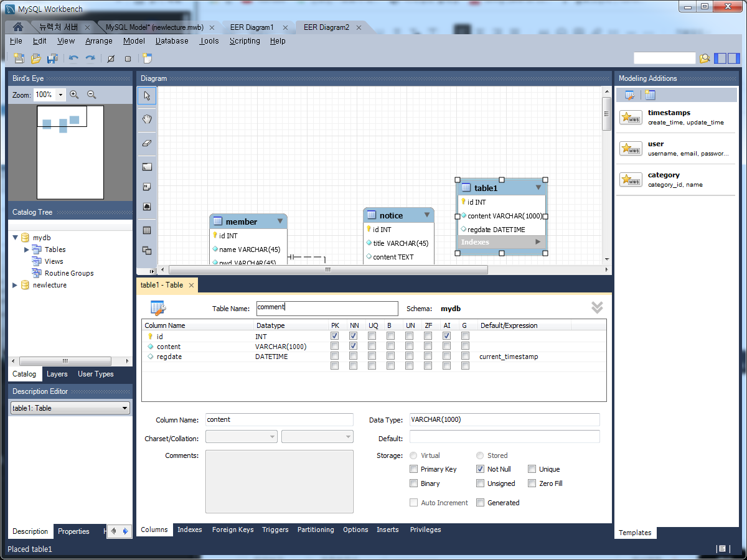The width and height of the screenshot is (747, 560).
Task: Click the search magnifier icon
Action: click(x=704, y=58)
